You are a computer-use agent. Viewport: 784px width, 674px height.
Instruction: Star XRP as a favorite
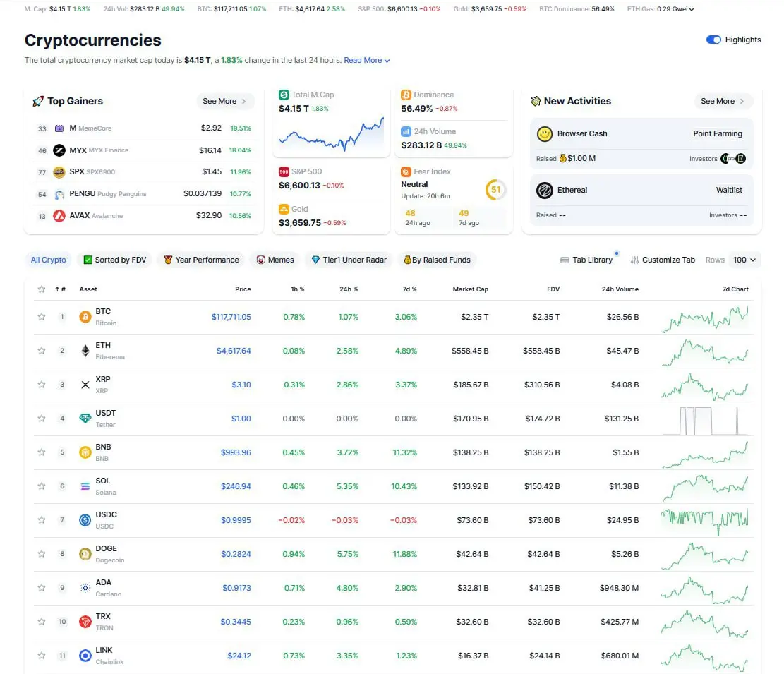tap(42, 385)
